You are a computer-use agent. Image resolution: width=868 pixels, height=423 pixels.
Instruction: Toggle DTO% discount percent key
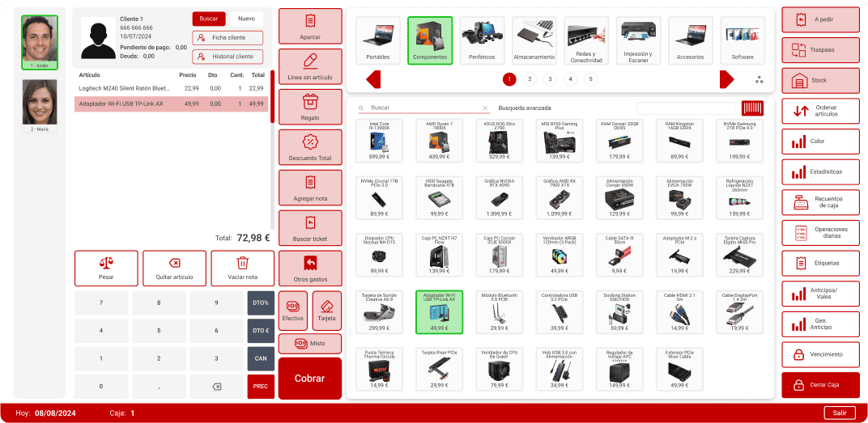261,303
